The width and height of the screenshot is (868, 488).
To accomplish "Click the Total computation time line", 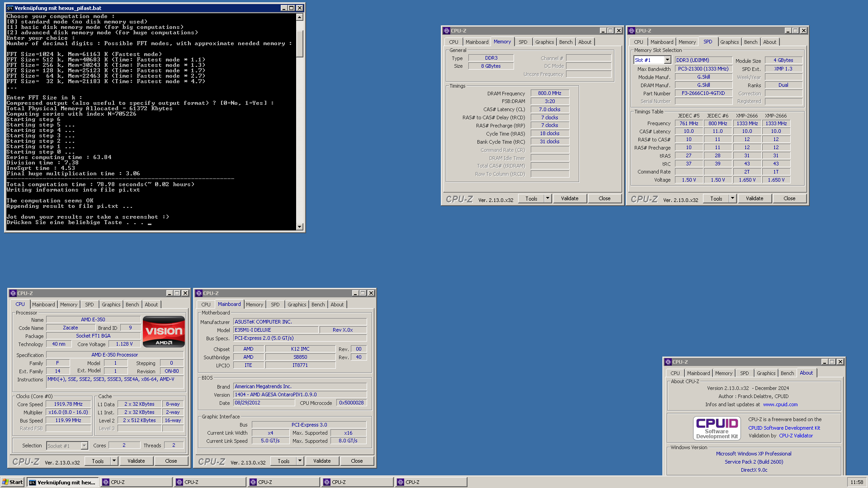I will pos(100,184).
